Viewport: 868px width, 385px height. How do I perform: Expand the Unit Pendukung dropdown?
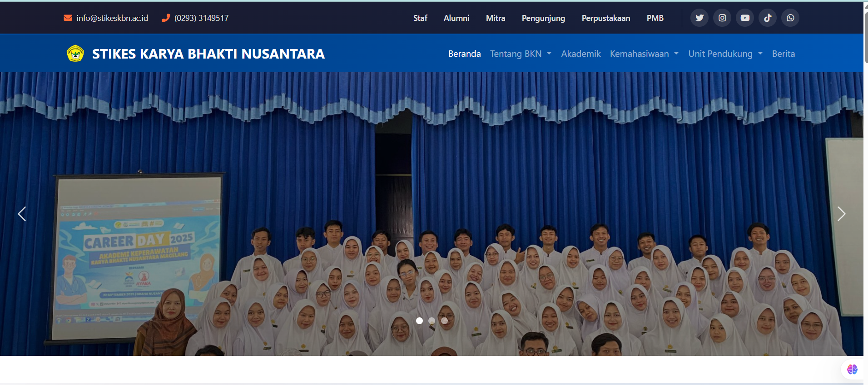(725, 54)
